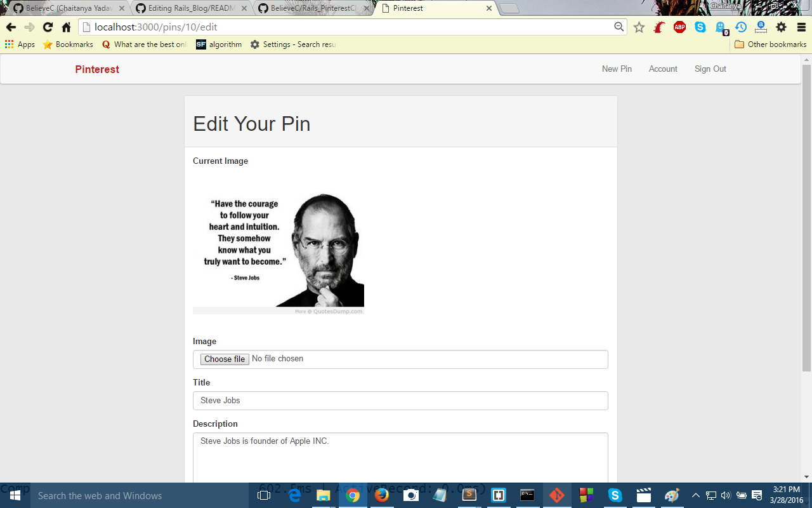Click the Pinterest brand link
The height and width of the screenshot is (508, 812).
tap(97, 69)
